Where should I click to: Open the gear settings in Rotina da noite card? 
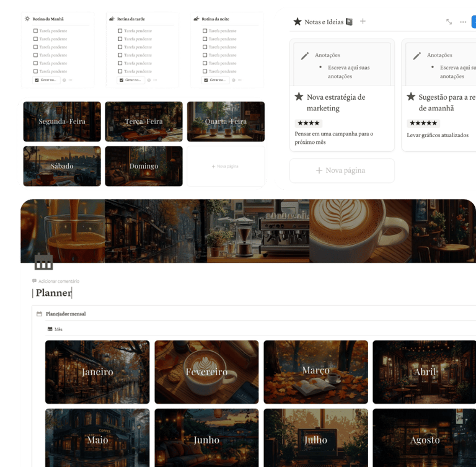(x=234, y=80)
